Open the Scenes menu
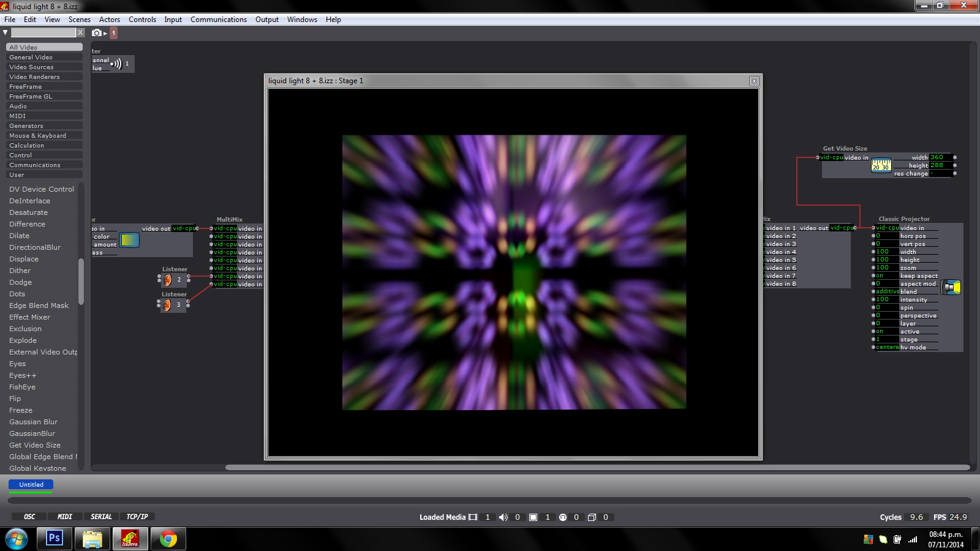 (80, 20)
